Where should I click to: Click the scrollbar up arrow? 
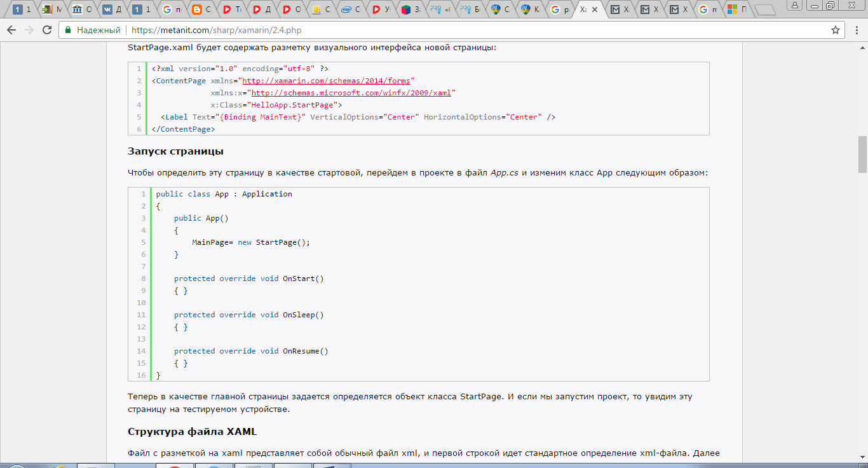point(862,46)
